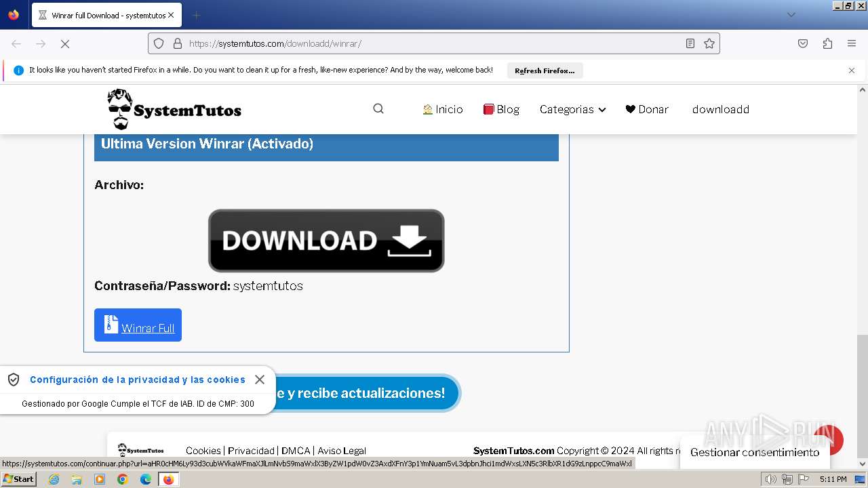Click the recibe actualizaciones subscribe button

[366, 393]
